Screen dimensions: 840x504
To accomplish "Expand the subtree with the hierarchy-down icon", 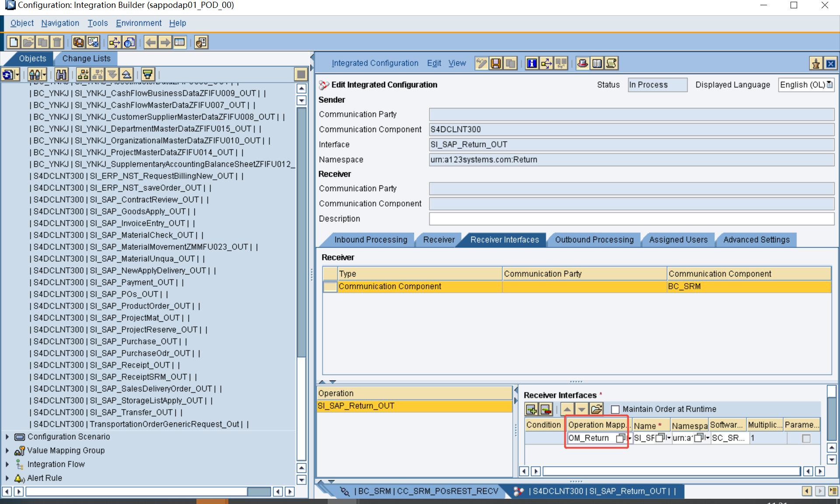I will tap(83, 74).
